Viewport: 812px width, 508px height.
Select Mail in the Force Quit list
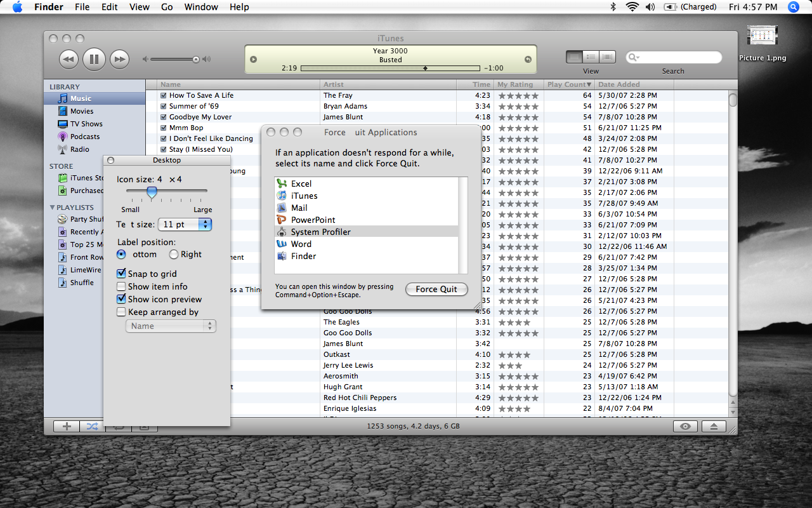pyautogui.click(x=366, y=208)
